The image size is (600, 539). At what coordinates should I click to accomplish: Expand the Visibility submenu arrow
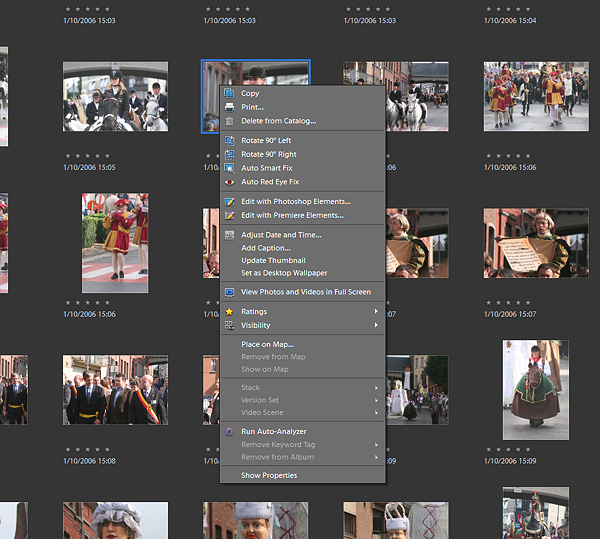(x=376, y=325)
